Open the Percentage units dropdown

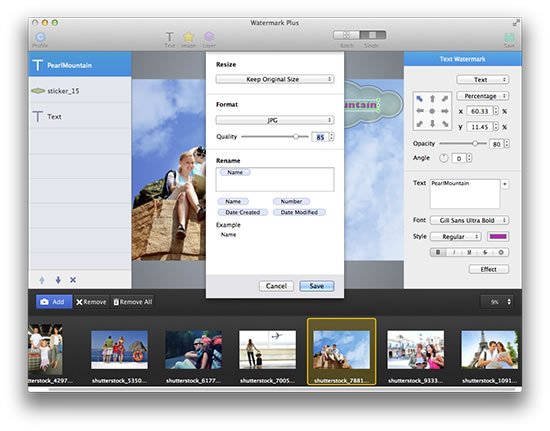tap(483, 96)
